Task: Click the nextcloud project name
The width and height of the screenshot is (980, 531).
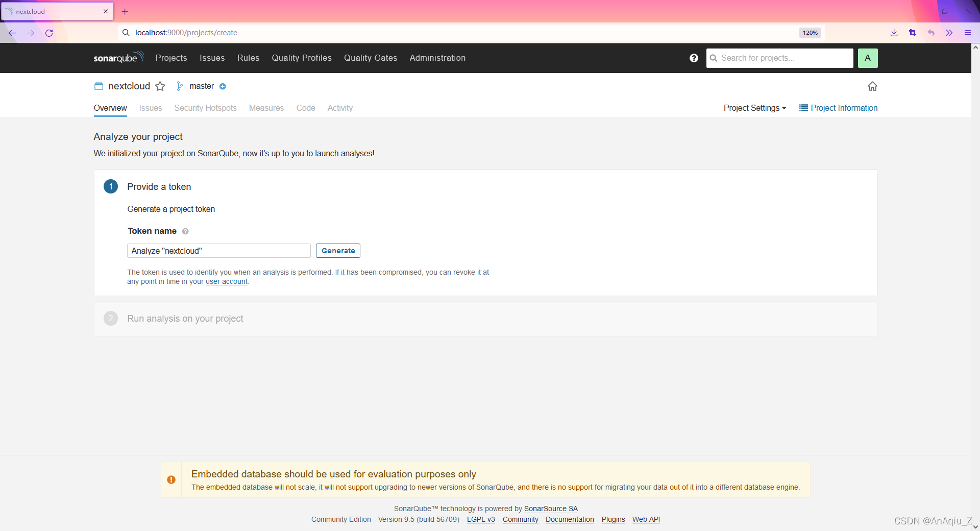Action: coord(129,86)
